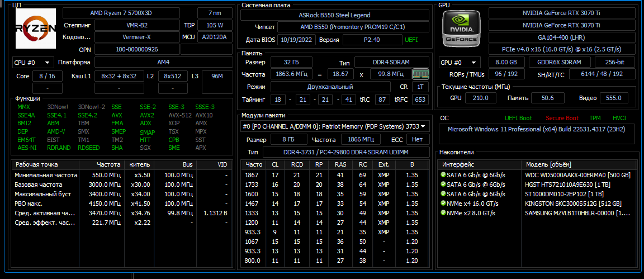
Task: Click the CL column header
Action: tap(275, 165)
